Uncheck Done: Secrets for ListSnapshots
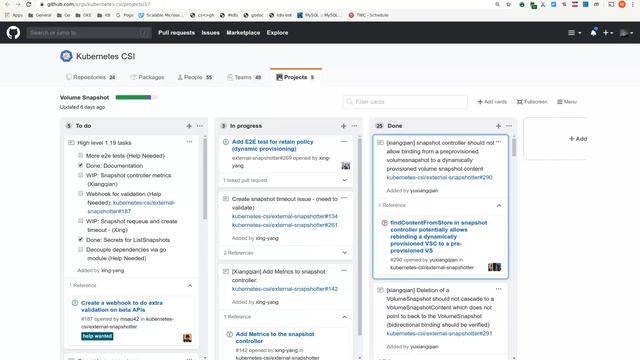Screen dimensions: 640x360 80,240
